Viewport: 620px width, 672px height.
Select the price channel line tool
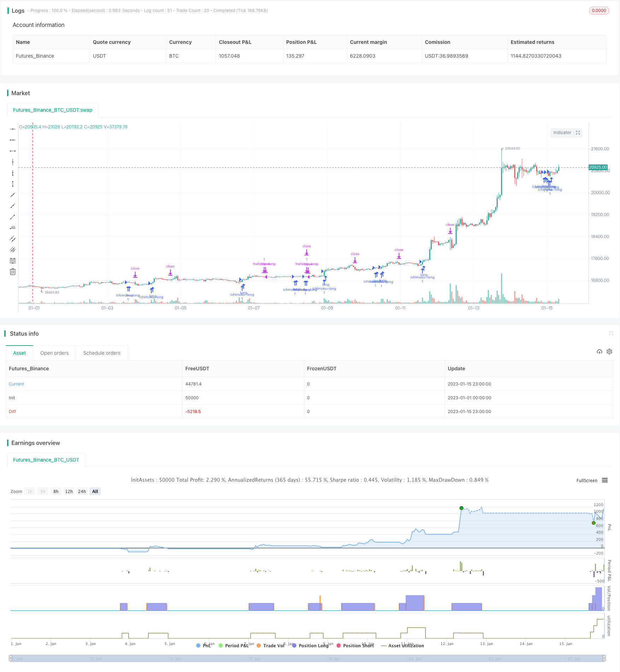(x=13, y=239)
